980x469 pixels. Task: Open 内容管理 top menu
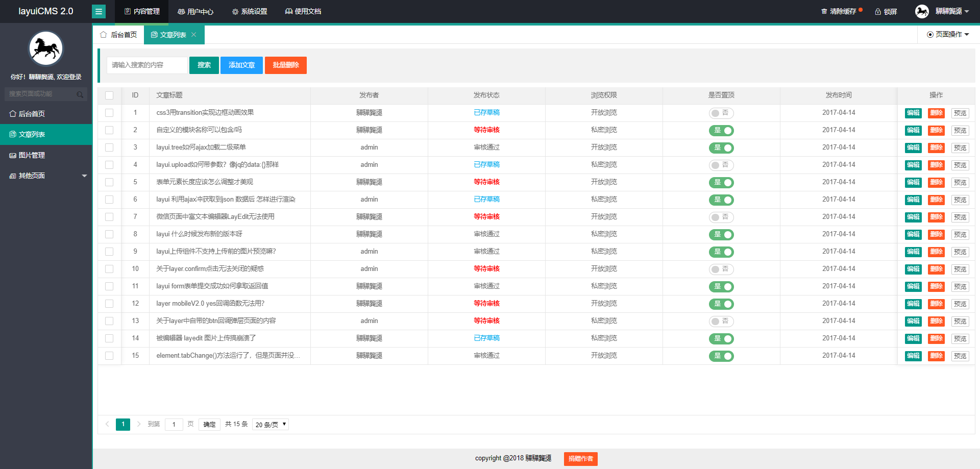pos(142,11)
